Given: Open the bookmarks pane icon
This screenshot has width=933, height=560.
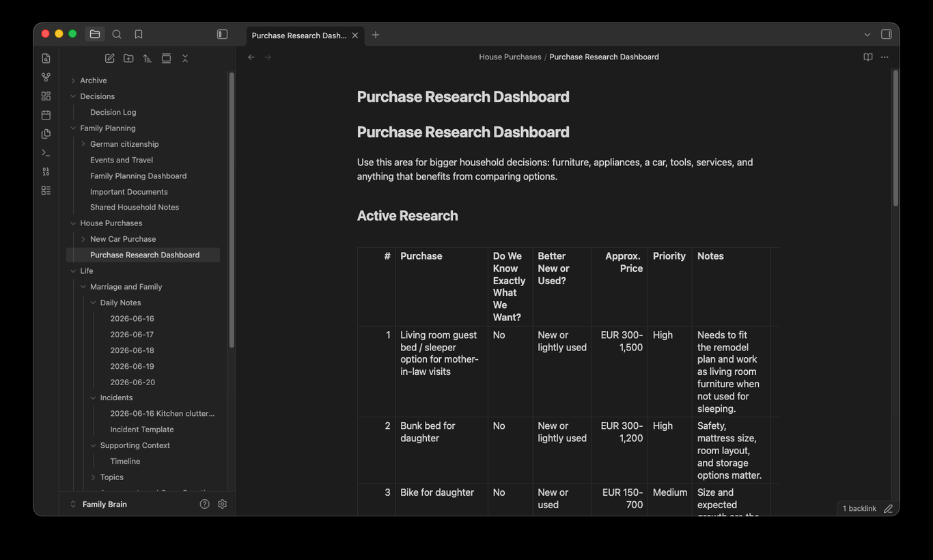Looking at the screenshot, I should 139,34.
